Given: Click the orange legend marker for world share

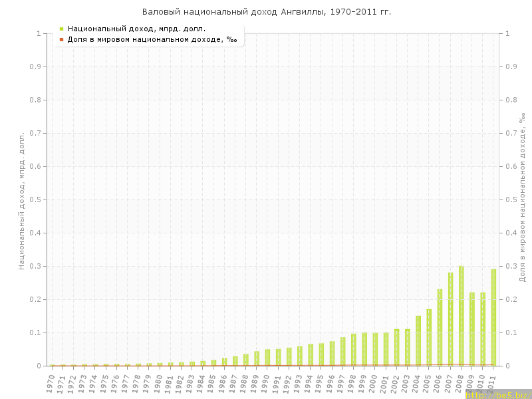Looking at the screenshot, I should click(61, 39).
